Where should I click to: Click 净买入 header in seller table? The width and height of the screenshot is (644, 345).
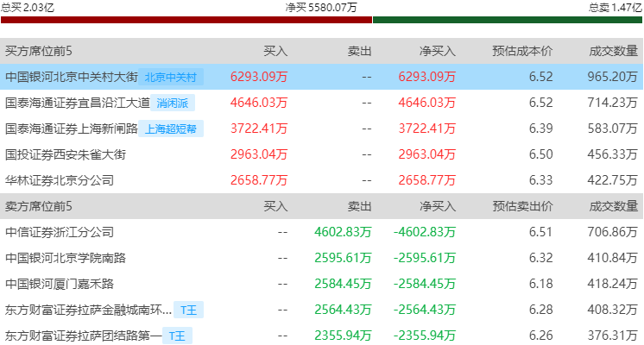(x=438, y=206)
